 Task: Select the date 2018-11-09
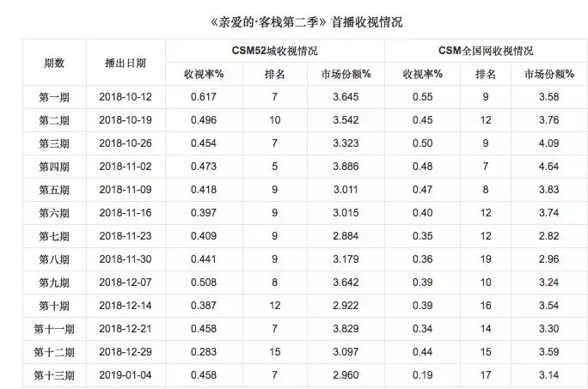click(126, 190)
